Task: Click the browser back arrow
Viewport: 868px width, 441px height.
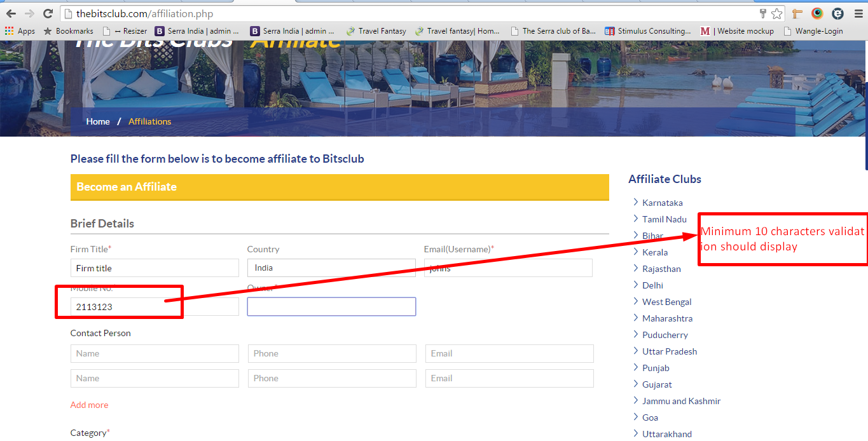Action: pos(11,13)
